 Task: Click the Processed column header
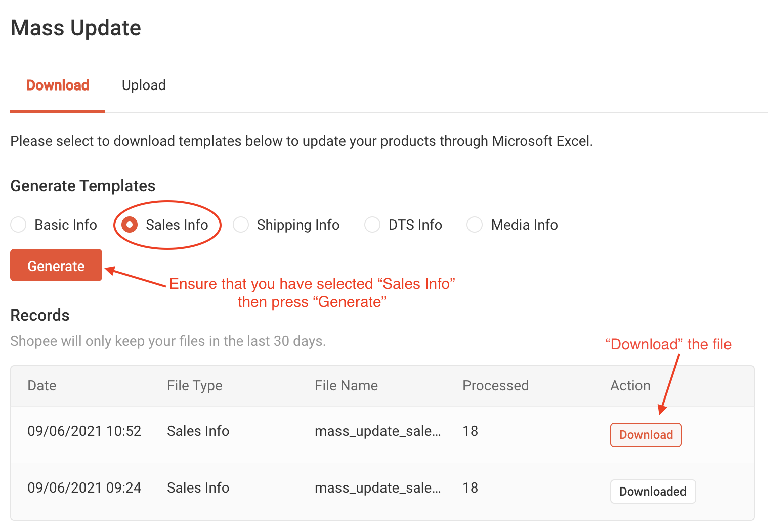click(x=495, y=386)
